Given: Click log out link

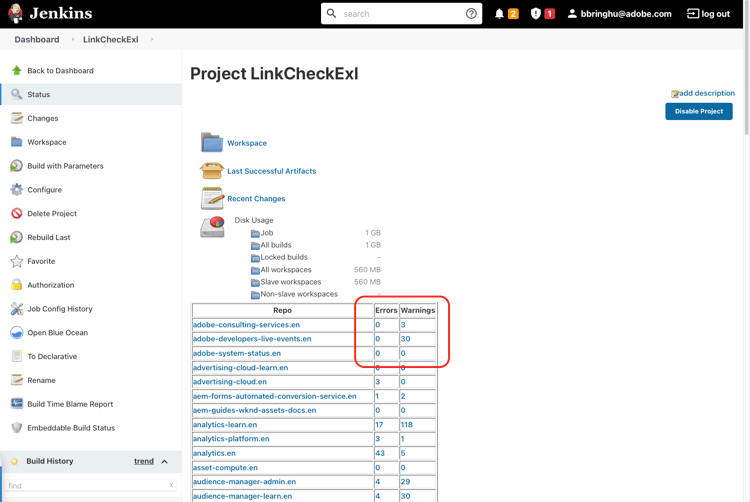Looking at the screenshot, I should [x=715, y=14].
